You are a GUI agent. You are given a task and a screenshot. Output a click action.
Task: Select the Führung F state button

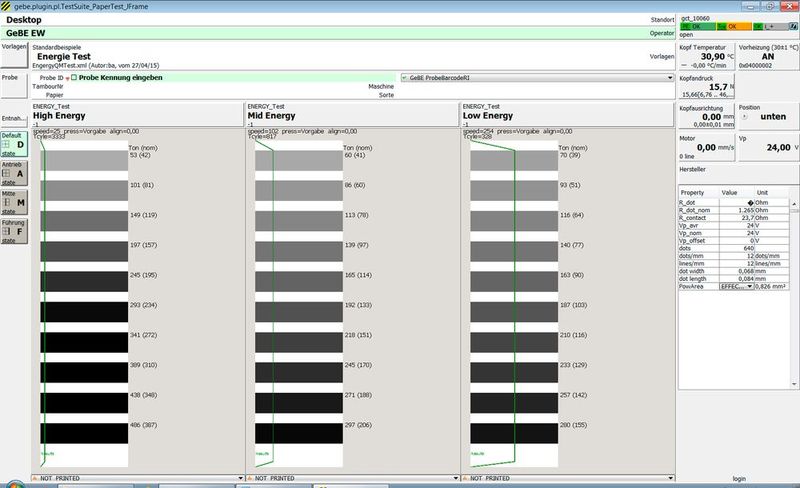(13, 233)
